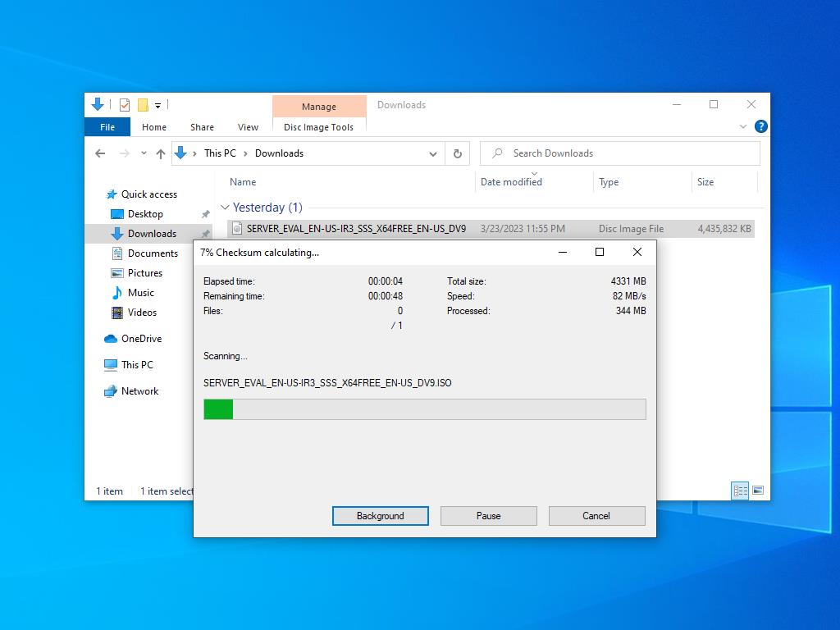Select Quick access in the navigation pane

pyautogui.click(x=149, y=194)
